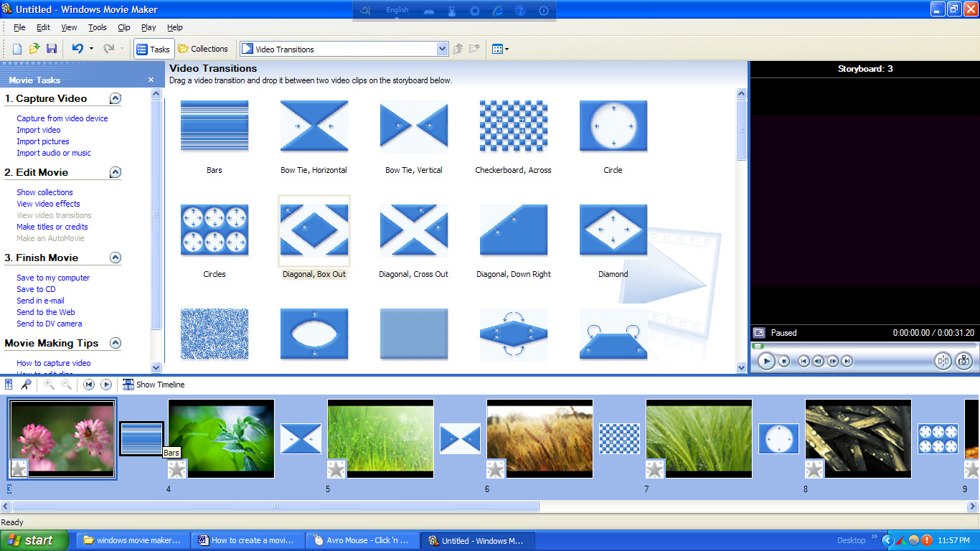This screenshot has width=980, height=551.
Task: Open the View menu
Action: pyautogui.click(x=69, y=27)
